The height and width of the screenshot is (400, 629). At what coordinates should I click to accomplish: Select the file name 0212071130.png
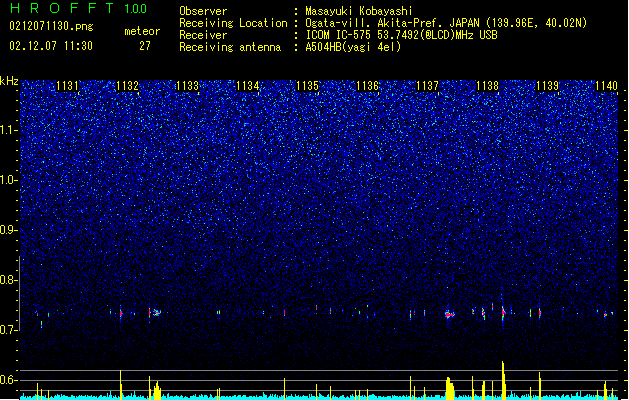tap(51, 26)
